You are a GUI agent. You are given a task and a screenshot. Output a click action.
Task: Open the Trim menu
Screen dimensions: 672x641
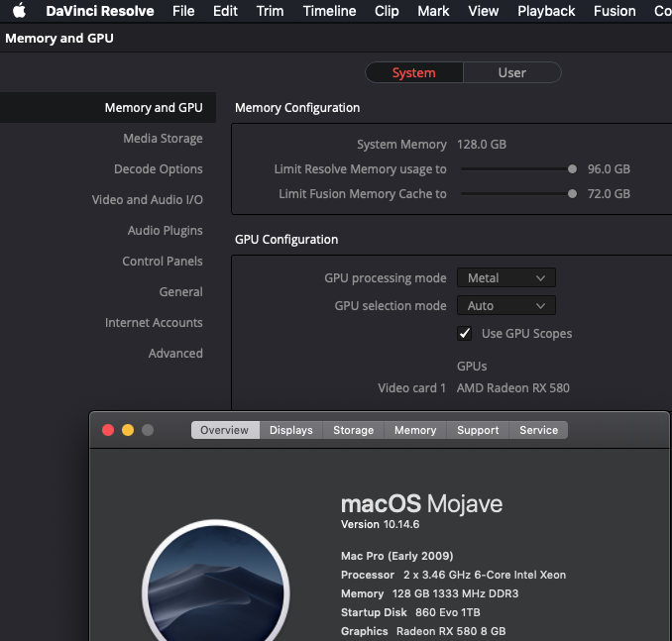pos(270,11)
